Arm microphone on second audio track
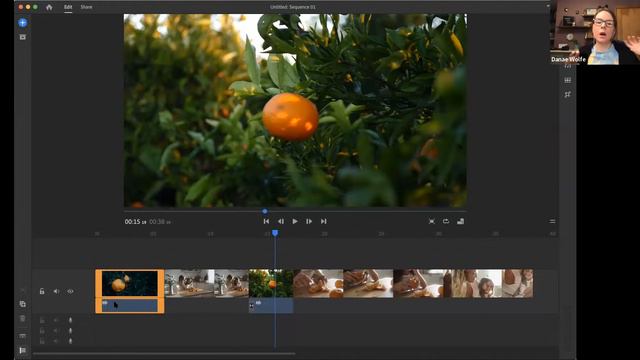Screen dimensions: 640x360 [x=70, y=331]
